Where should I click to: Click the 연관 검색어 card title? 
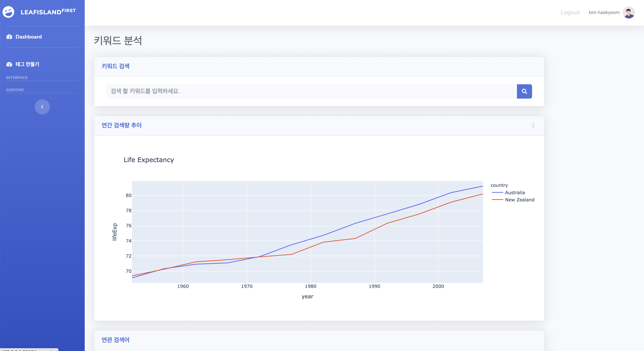[x=116, y=340]
